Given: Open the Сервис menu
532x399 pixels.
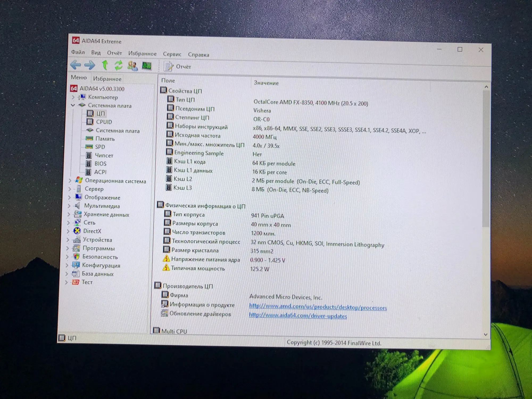Looking at the screenshot, I should coord(172,54).
